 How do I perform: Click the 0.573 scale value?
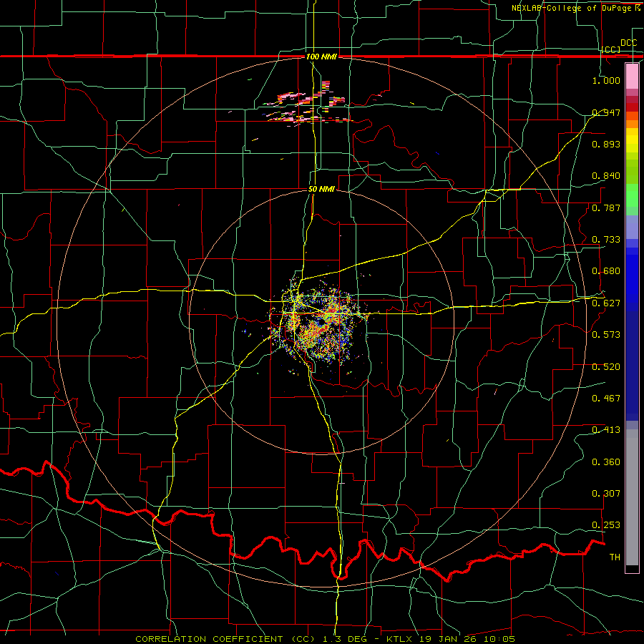point(606,335)
